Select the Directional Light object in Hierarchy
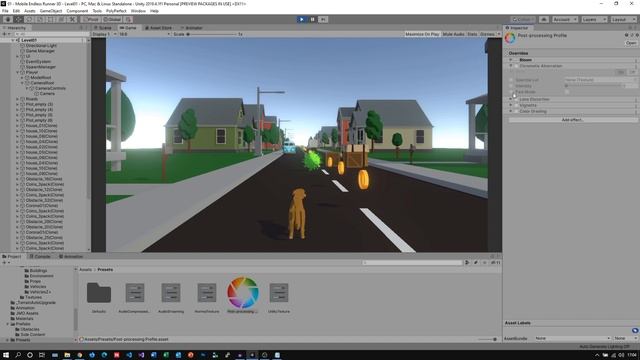This screenshot has height=360, width=640. pos(41,46)
